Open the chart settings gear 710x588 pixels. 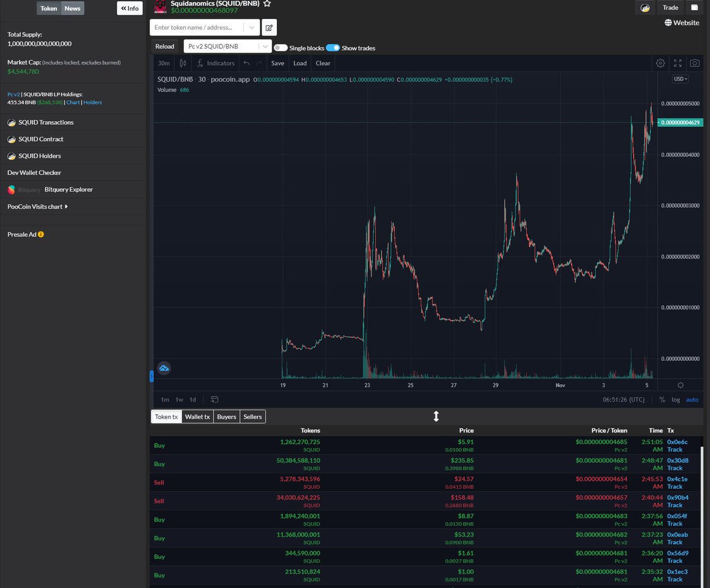tap(660, 63)
